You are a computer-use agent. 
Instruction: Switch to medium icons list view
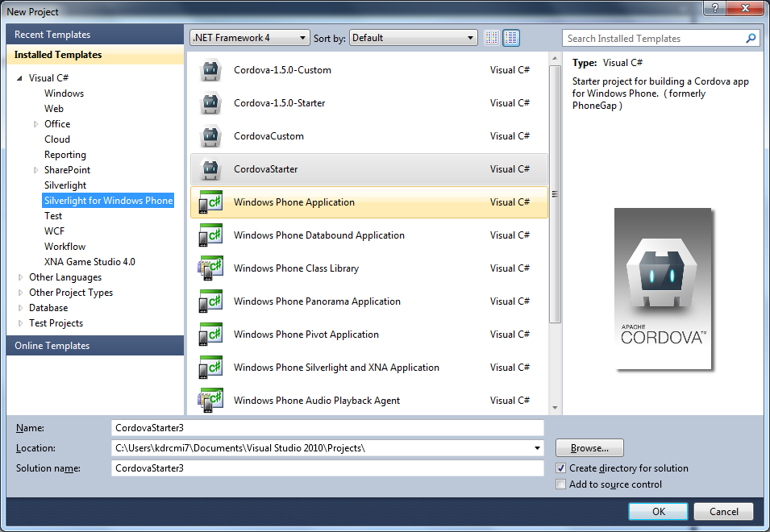tap(511, 38)
